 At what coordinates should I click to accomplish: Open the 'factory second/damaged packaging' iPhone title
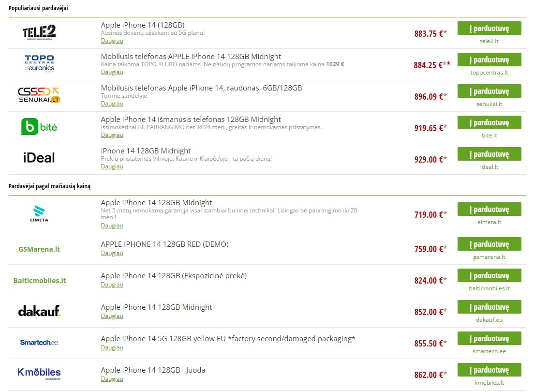pos(228,338)
